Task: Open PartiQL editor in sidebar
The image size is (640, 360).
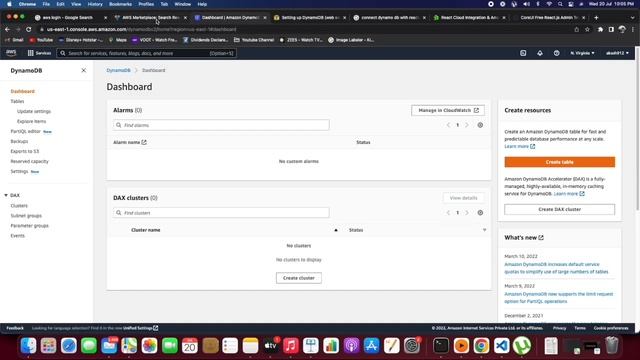Action: (26, 131)
